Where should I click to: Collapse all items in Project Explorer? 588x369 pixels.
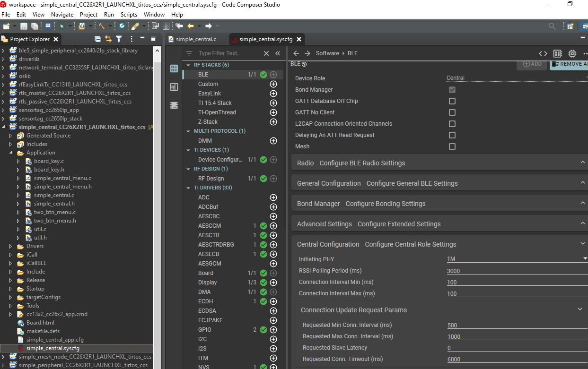pyautogui.click(x=97, y=39)
